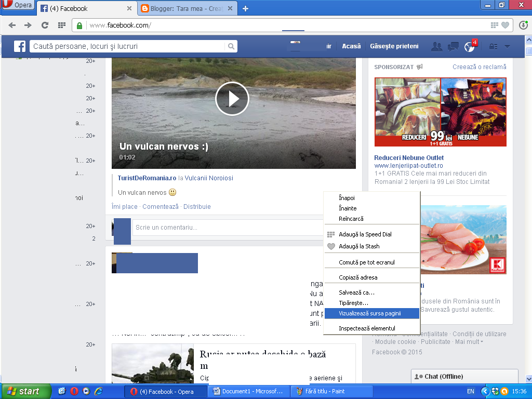Click the Facebook logo icon
This screenshot has width=532, height=399.
pos(20,46)
